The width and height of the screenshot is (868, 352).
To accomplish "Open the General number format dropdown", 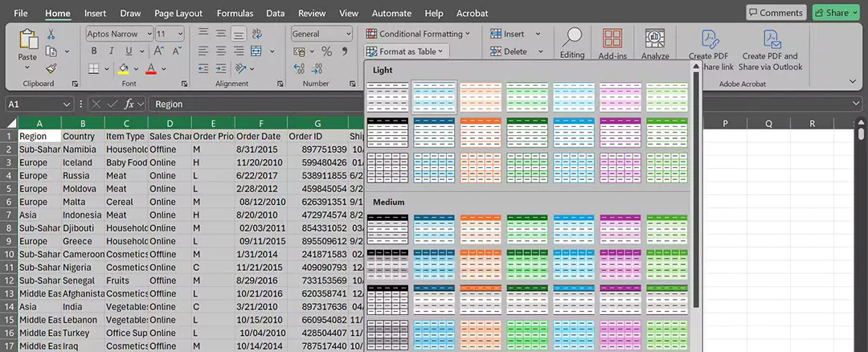I will point(348,34).
